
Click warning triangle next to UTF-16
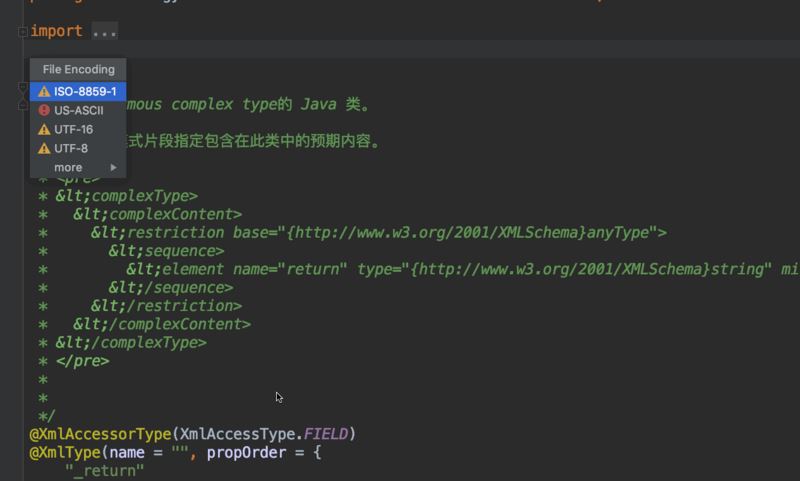[x=44, y=129]
